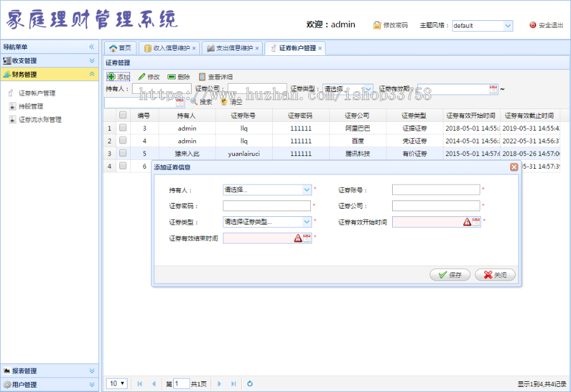
Task: Click the next page arrow icon
Action: (x=219, y=383)
